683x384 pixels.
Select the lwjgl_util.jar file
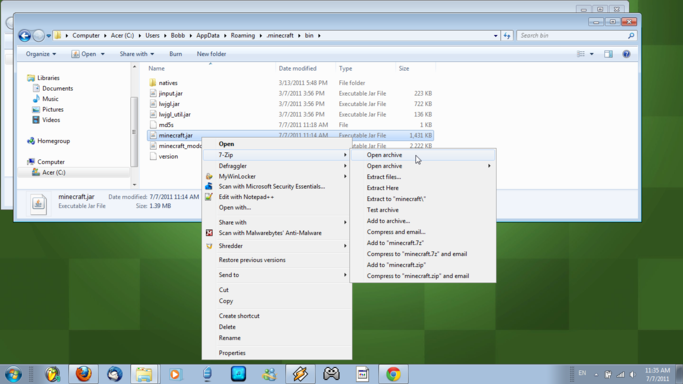click(x=174, y=115)
